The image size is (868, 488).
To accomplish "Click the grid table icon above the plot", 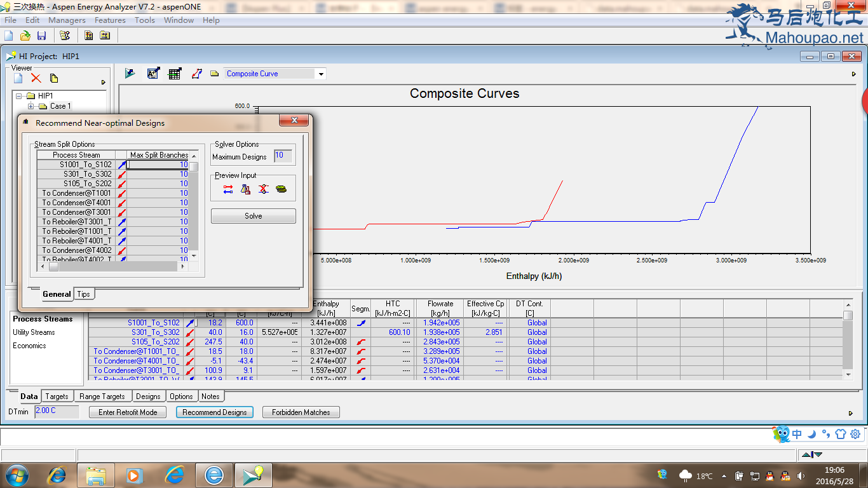I will pos(175,74).
